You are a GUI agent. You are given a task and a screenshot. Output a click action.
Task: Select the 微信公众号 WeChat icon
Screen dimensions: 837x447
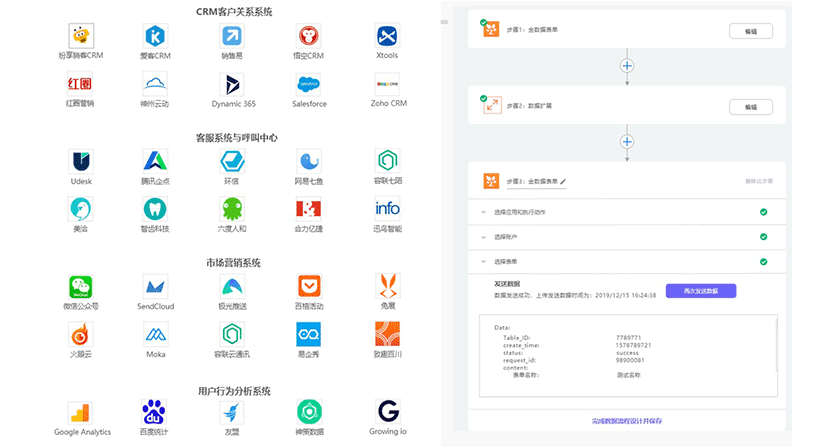(x=81, y=287)
